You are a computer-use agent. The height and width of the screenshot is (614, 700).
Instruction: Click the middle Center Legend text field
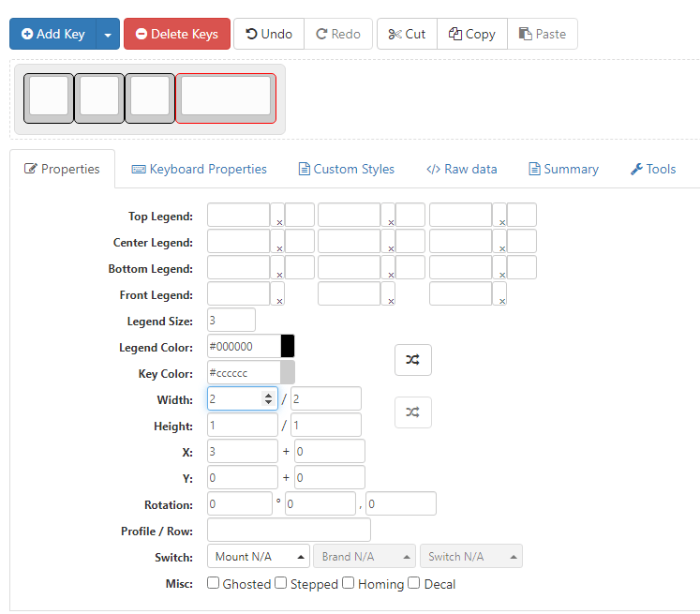[x=350, y=241]
